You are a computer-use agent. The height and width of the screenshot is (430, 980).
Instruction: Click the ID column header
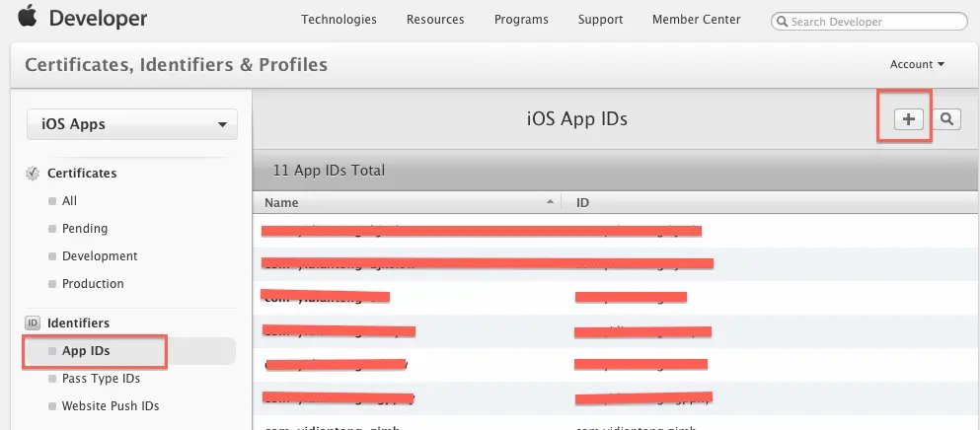582,202
